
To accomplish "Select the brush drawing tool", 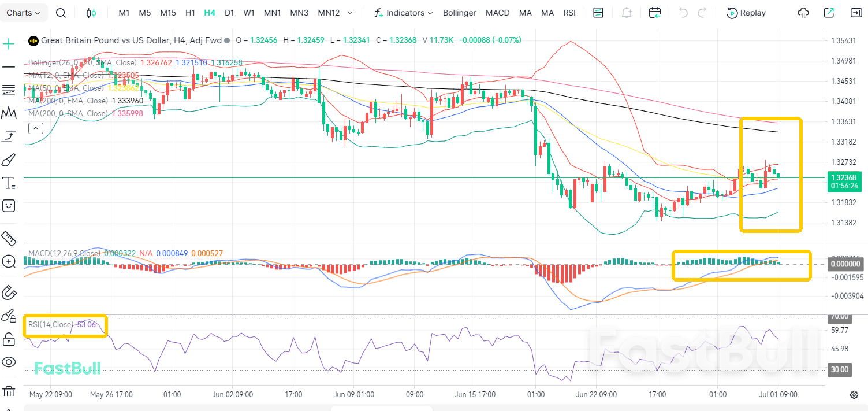I will pos(9,160).
